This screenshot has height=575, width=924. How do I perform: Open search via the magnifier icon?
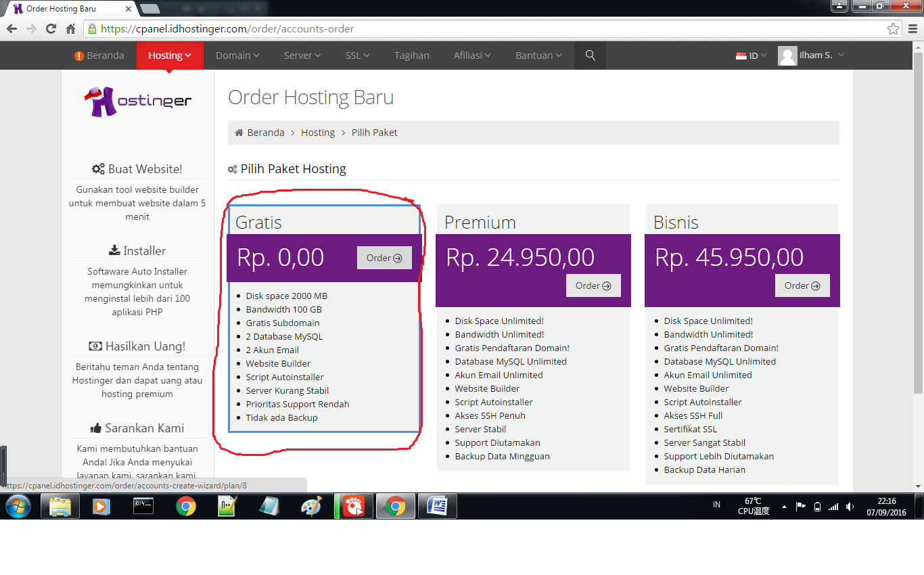[x=590, y=55]
